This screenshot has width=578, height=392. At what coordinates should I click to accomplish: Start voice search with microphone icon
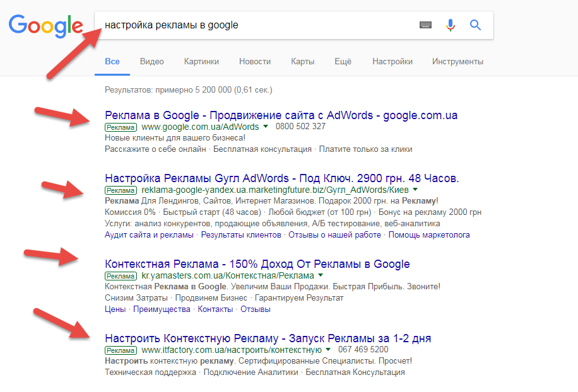click(450, 25)
